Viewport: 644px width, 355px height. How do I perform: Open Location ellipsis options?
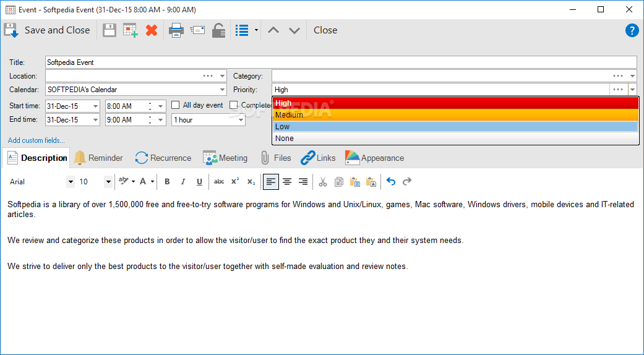208,76
